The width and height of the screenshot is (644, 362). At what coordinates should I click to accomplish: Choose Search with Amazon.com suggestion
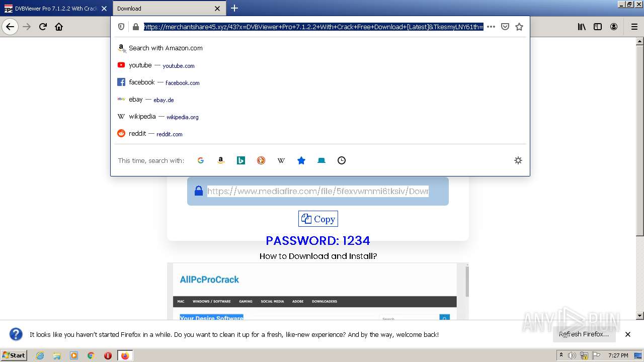tap(320, 48)
